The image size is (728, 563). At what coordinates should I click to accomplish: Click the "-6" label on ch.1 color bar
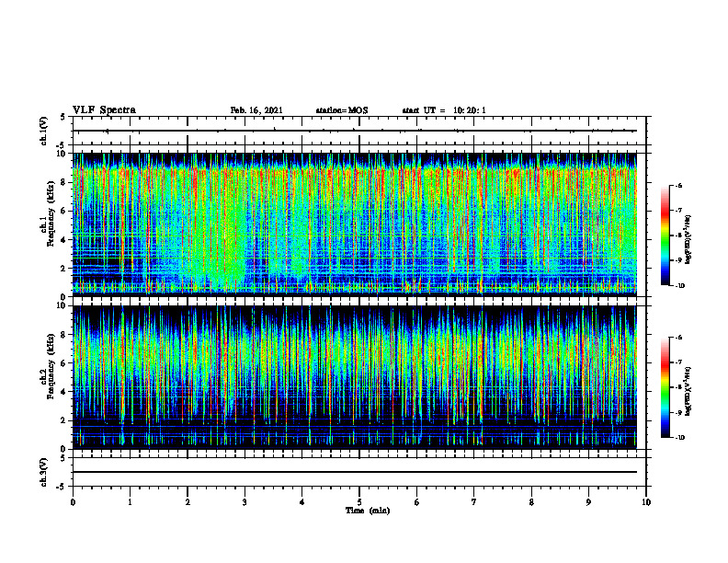coord(679,185)
